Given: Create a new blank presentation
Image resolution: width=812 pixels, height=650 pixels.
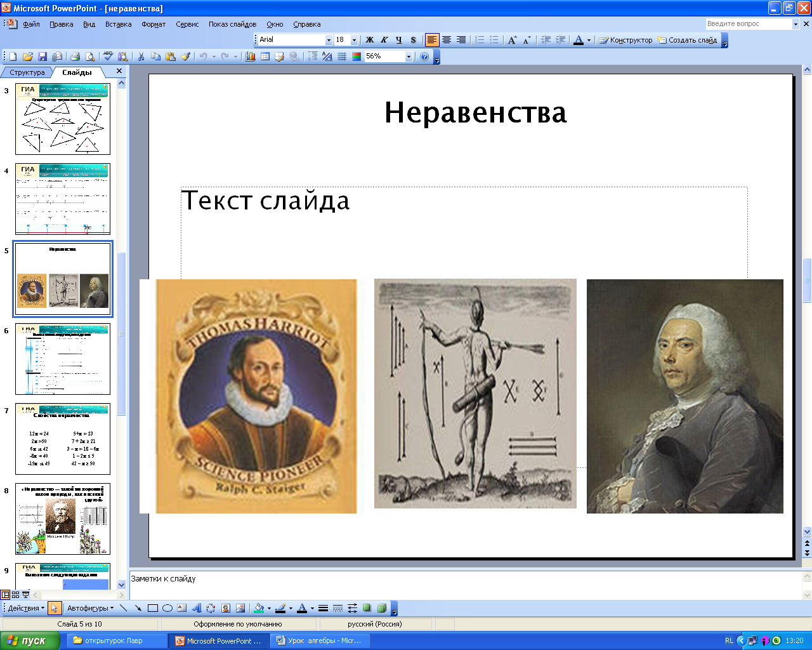Looking at the screenshot, I should [12, 56].
